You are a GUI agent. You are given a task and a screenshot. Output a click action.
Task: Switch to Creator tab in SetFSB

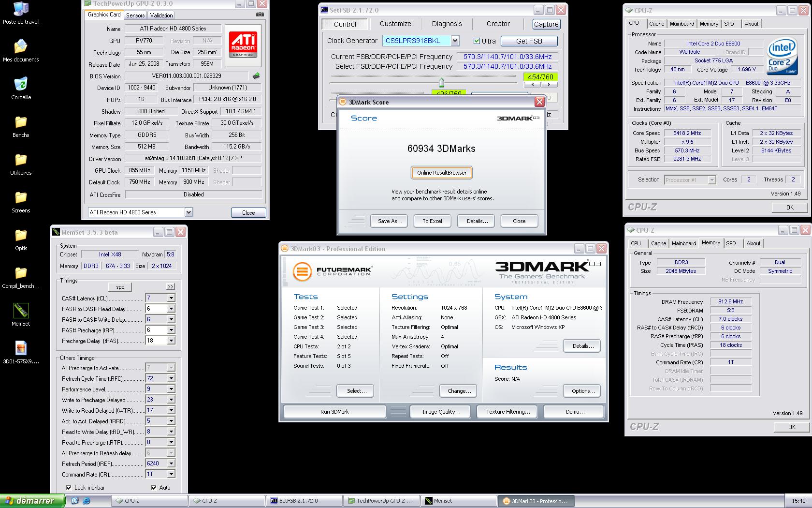tap(498, 24)
